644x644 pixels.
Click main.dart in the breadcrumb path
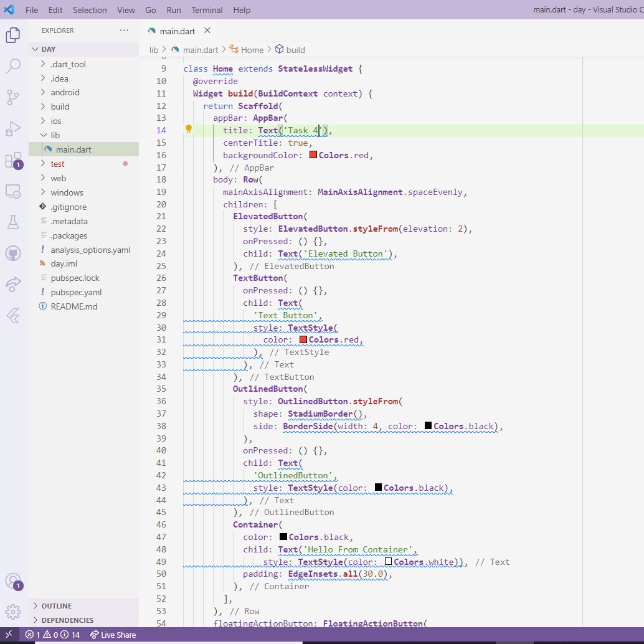(x=201, y=50)
